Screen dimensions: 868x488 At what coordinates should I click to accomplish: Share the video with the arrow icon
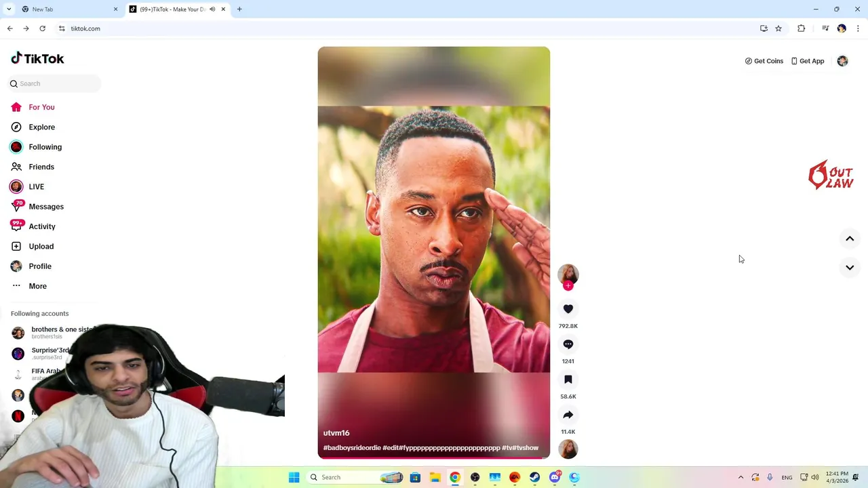tap(568, 415)
